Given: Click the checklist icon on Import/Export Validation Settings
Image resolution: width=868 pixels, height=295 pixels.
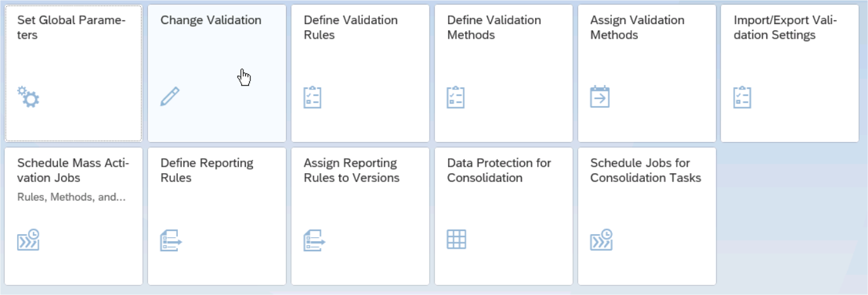Looking at the screenshot, I should coord(742,97).
